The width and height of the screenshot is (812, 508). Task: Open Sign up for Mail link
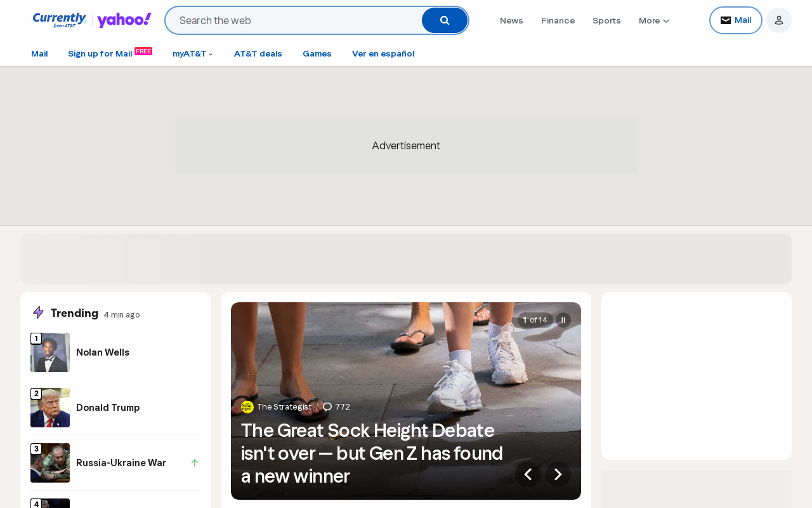coord(110,53)
